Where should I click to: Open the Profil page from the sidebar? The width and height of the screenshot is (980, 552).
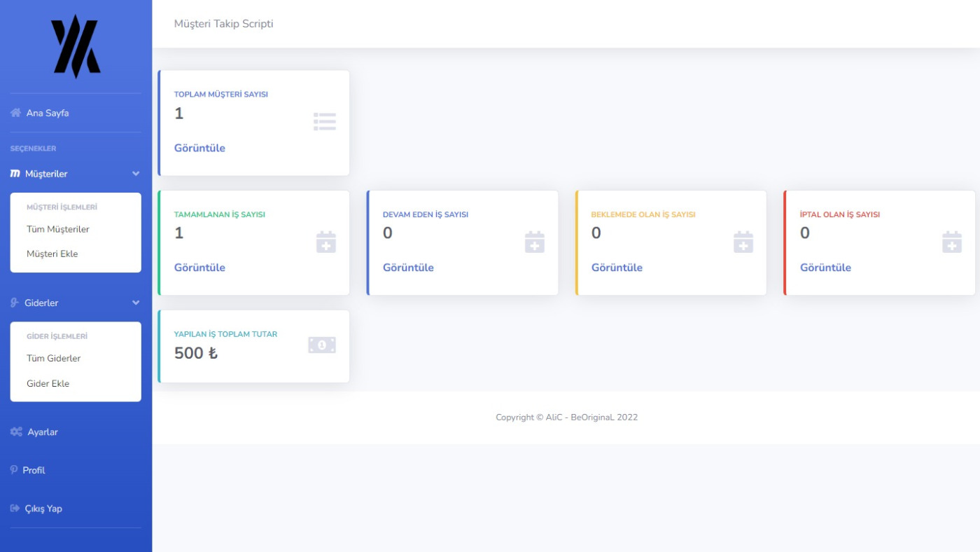tap(34, 470)
